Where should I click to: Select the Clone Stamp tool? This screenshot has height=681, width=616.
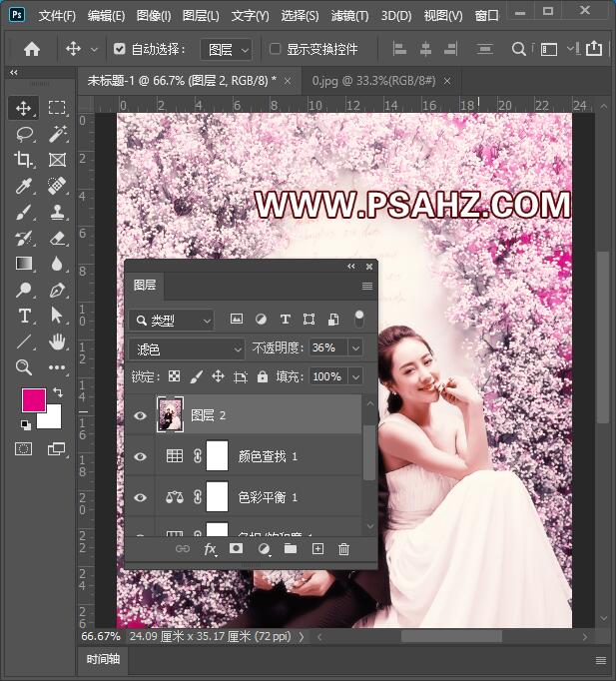pyautogui.click(x=57, y=212)
